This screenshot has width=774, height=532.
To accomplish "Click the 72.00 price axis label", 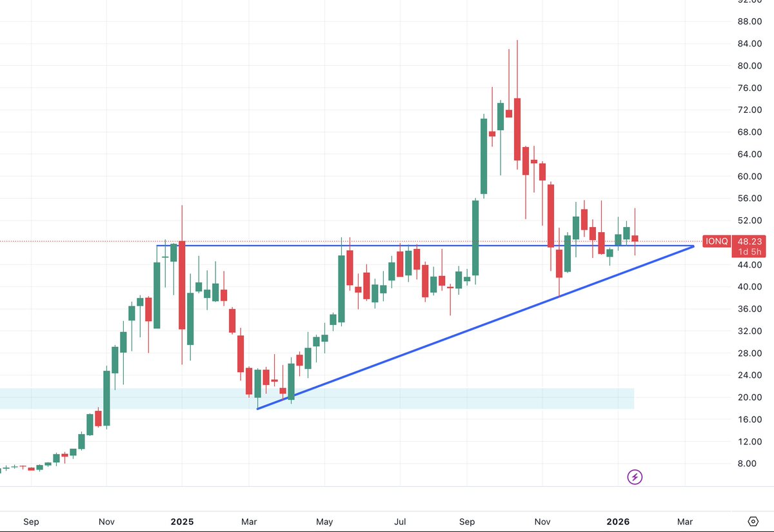I will point(749,110).
